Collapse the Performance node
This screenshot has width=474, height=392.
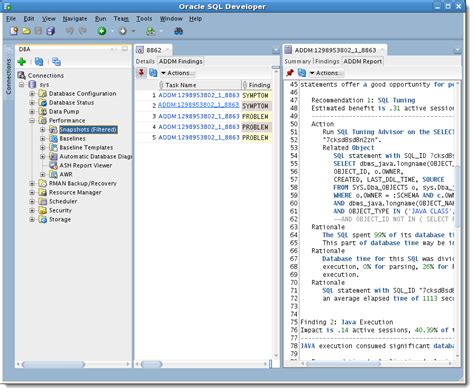[32, 121]
